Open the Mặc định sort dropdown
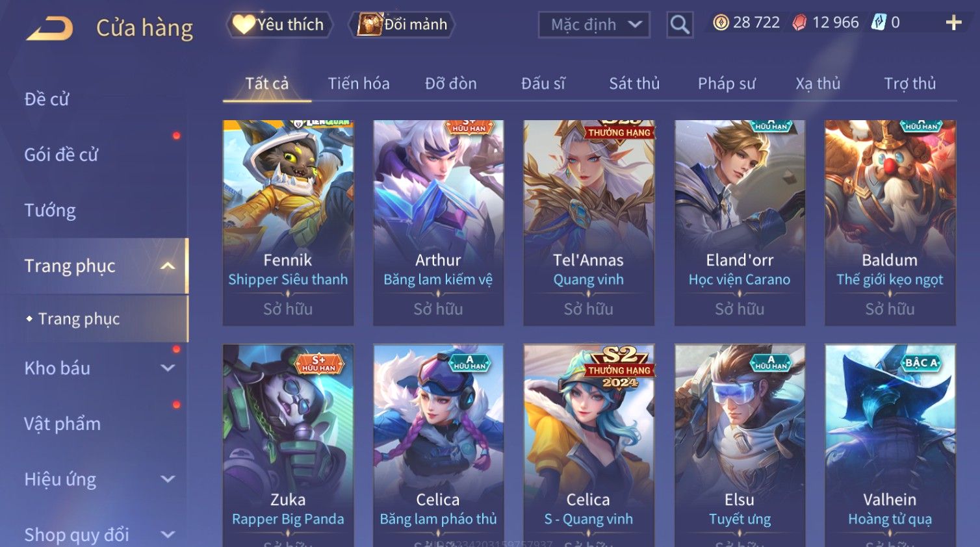The width and height of the screenshot is (980, 547). coord(594,25)
